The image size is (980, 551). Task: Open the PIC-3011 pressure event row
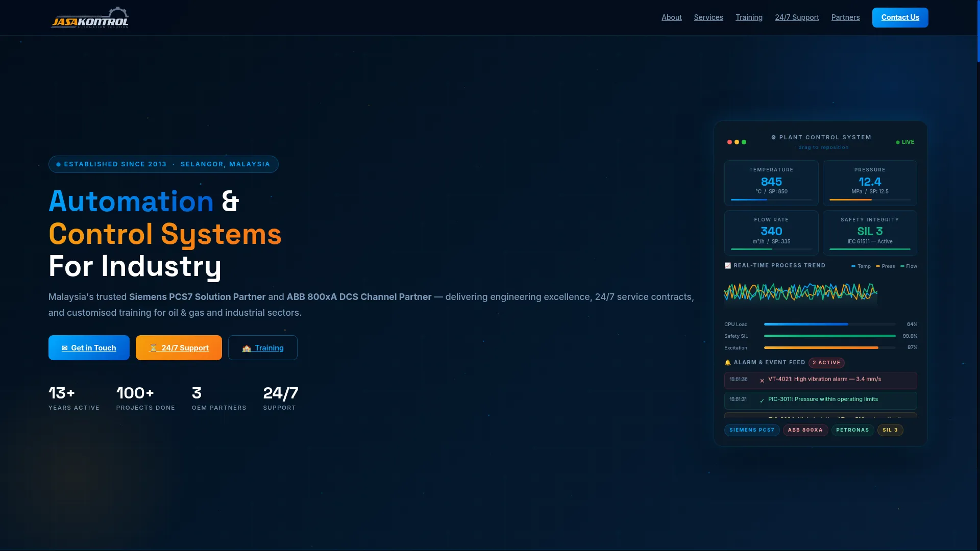[x=821, y=400]
